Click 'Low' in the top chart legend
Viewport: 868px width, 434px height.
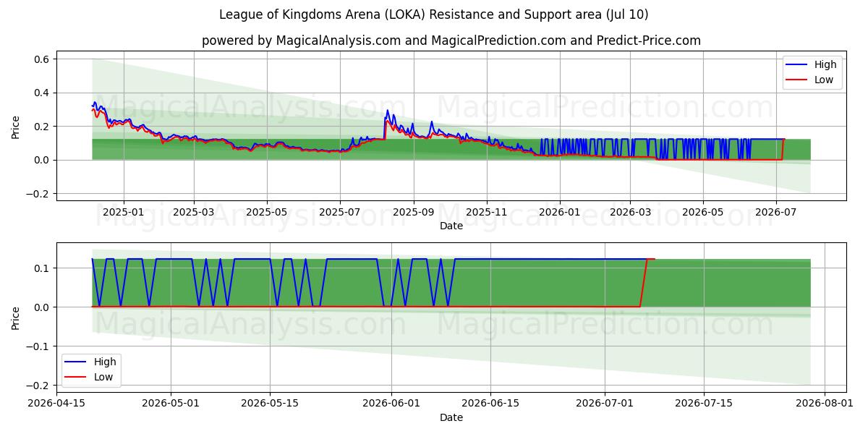pyautogui.click(x=824, y=80)
